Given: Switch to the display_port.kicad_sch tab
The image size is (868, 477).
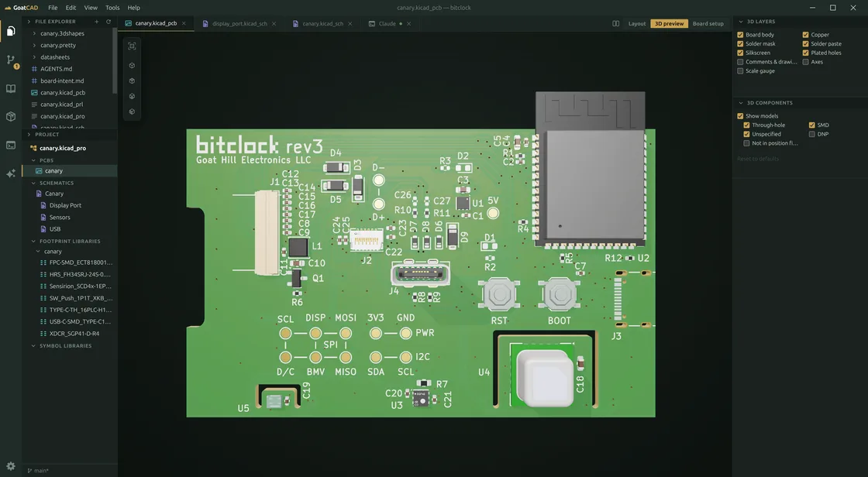Looking at the screenshot, I should point(239,24).
